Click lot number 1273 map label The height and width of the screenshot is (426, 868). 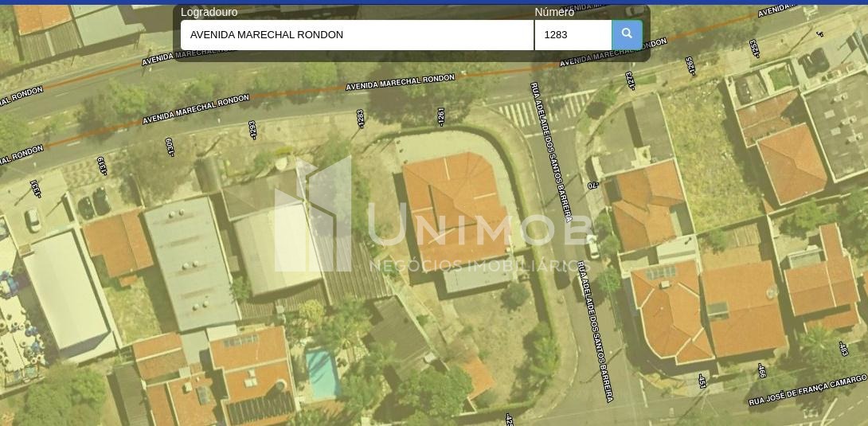click(629, 80)
